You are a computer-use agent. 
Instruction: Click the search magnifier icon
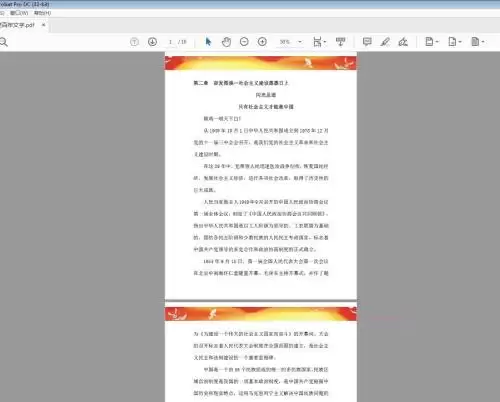(3, 42)
